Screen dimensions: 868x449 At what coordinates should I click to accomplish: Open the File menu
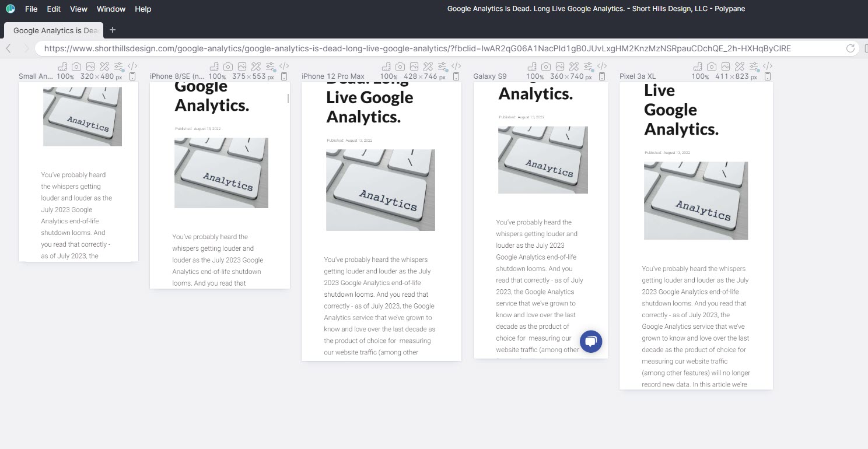(x=31, y=9)
